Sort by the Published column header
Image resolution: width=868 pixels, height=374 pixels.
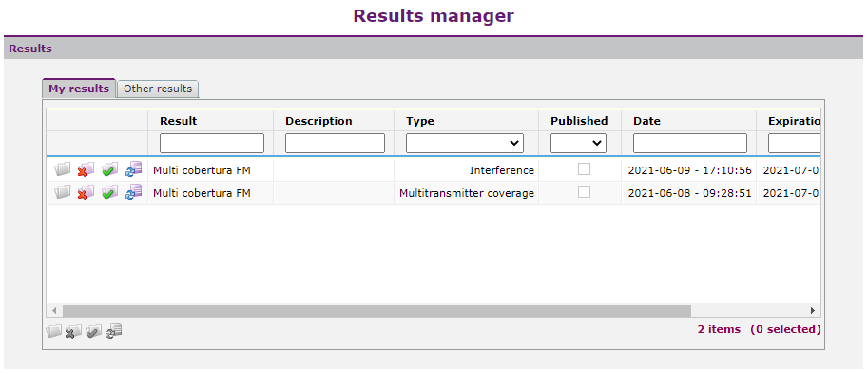coord(579,121)
